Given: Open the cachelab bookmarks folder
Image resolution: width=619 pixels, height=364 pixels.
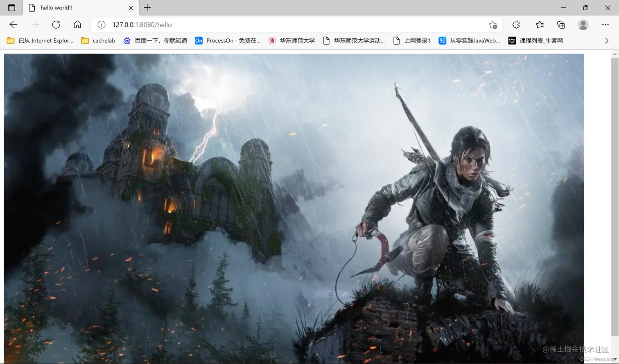Looking at the screenshot, I should click(x=98, y=41).
